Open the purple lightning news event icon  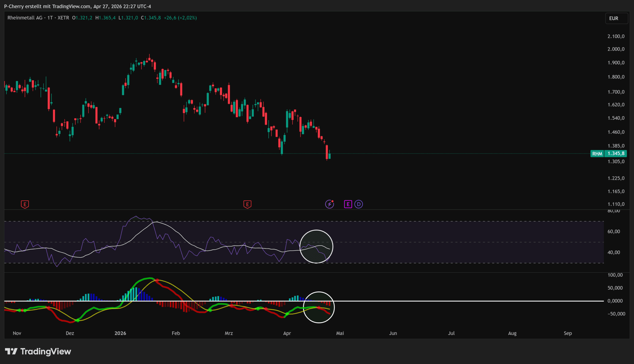click(x=329, y=204)
